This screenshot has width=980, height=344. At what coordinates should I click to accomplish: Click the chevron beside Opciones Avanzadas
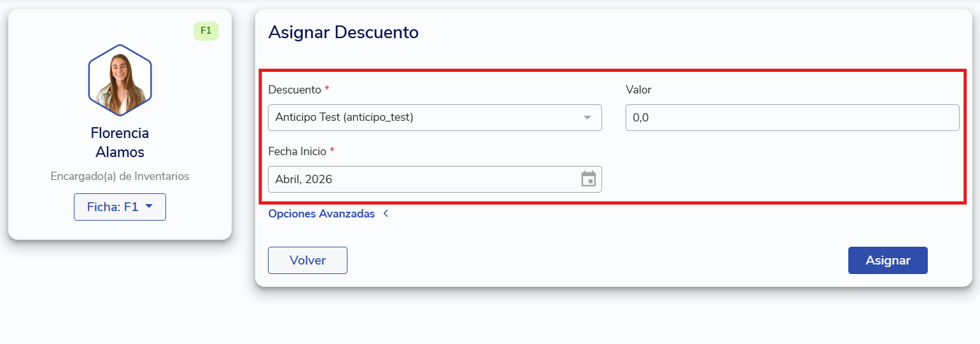coord(386,214)
